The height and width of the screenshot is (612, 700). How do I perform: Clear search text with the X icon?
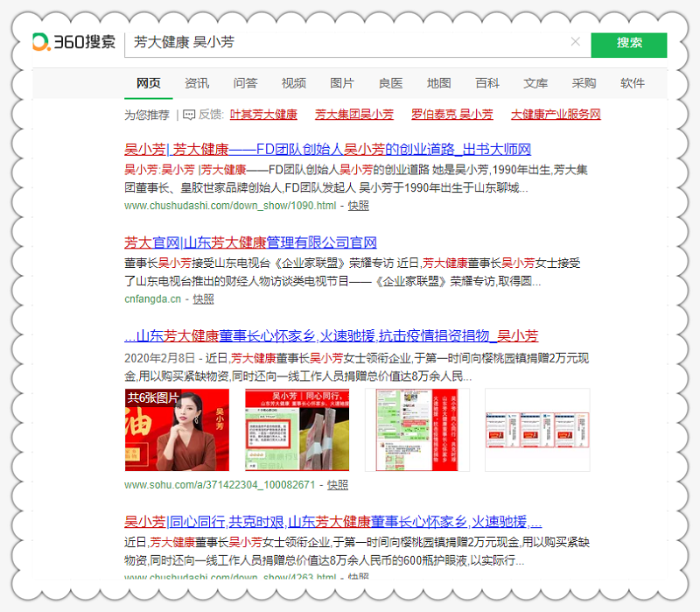575,42
